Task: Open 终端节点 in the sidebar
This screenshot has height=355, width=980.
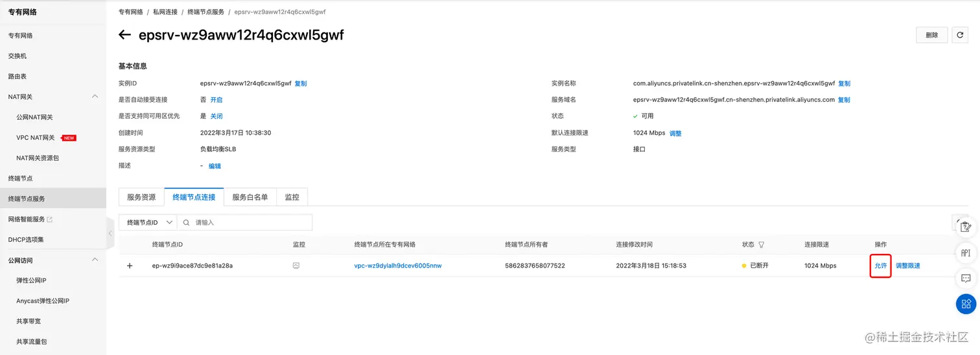Action: click(x=20, y=178)
